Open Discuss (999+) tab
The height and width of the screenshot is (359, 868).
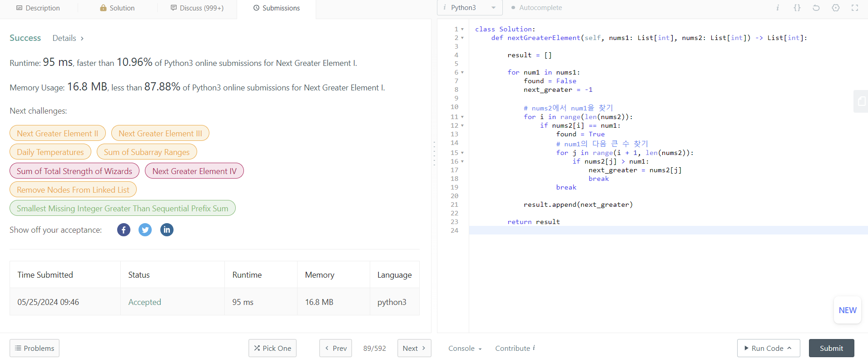[197, 8]
